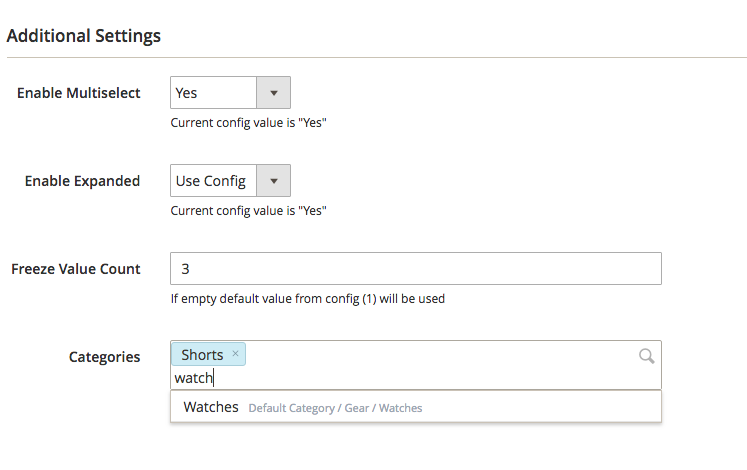Viewport: 747px width, 470px height.
Task: Click the 'Default Category / Gear / Watches' path
Action: pos(335,408)
